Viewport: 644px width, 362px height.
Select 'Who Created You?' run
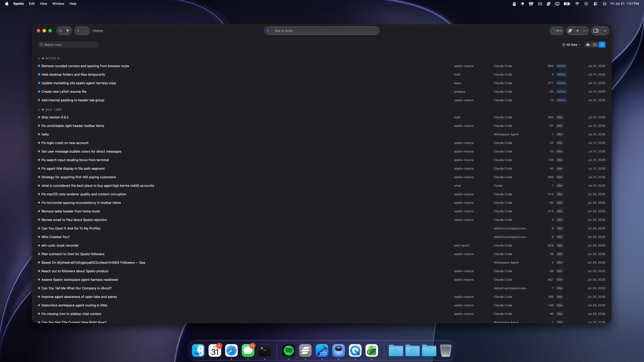tap(322, 237)
